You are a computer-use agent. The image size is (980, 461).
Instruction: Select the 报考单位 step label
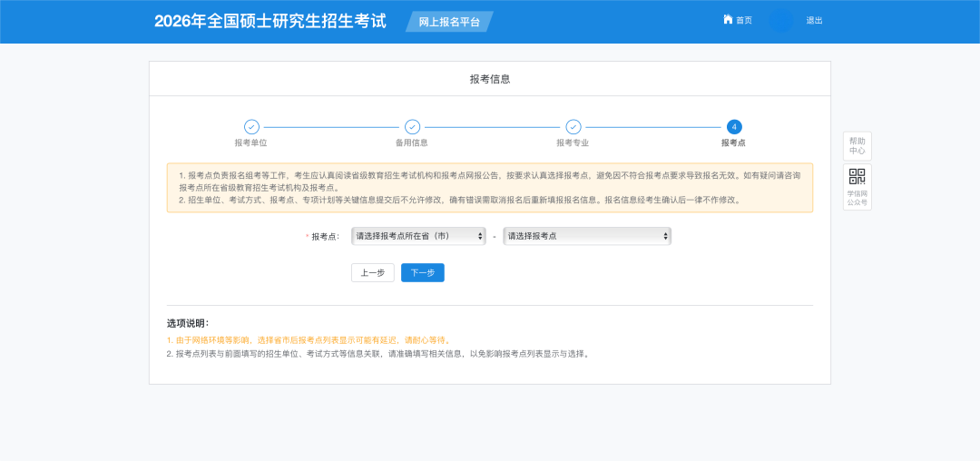tap(251, 142)
